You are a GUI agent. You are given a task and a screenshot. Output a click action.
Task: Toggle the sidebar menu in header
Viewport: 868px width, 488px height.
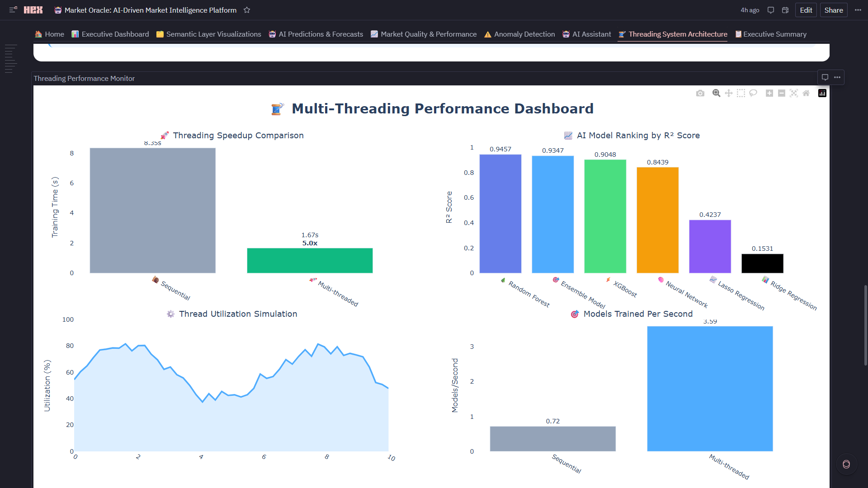[x=13, y=10]
